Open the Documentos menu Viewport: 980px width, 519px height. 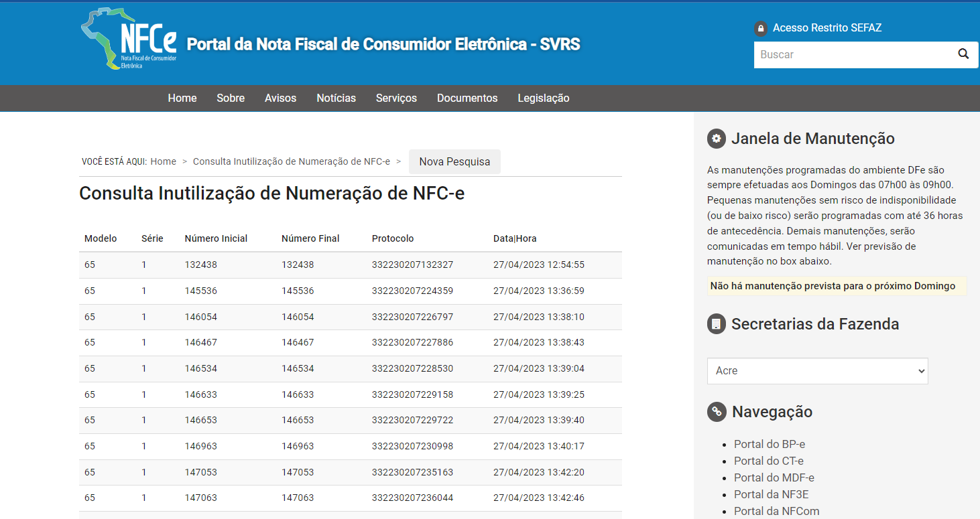click(x=467, y=98)
